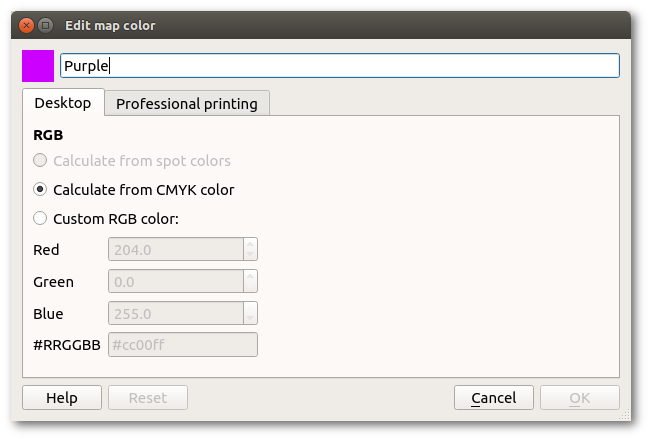650x440 pixels.
Task: Click the #RRGGBB hex color field
Action: point(182,345)
